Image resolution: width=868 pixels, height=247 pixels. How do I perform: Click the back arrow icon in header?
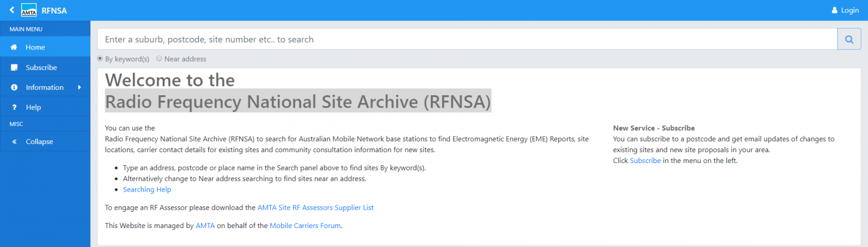(x=12, y=10)
